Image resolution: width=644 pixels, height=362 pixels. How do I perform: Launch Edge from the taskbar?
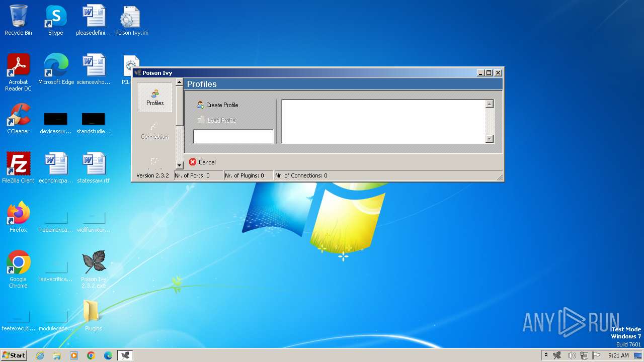pyautogui.click(x=108, y=355)
